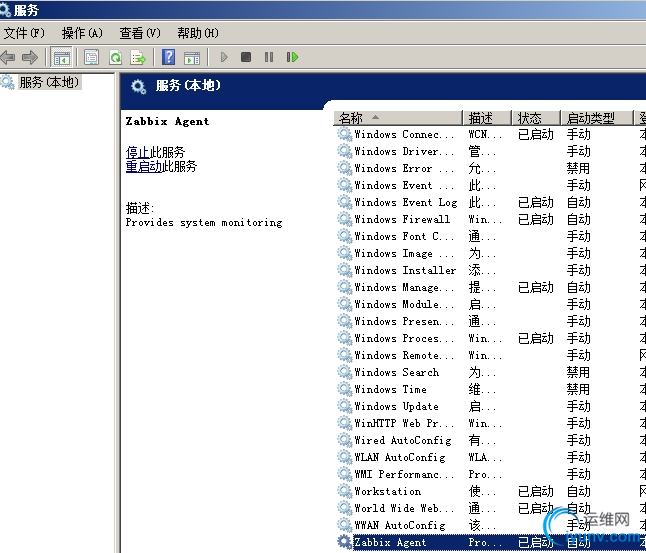Screen dimensions: 646x553
Task: Open the help question mark icon
Action: coord(169,57)
